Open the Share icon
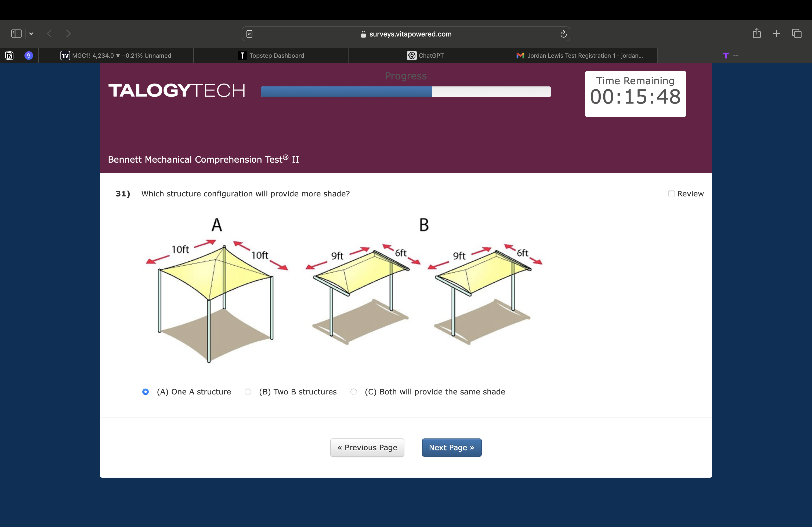 (x=757, y=33)
